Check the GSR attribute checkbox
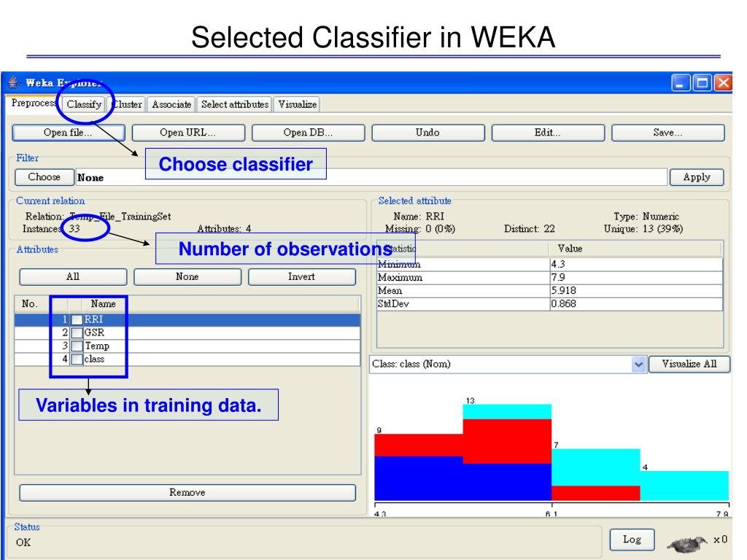 click(x=77, y=332)
